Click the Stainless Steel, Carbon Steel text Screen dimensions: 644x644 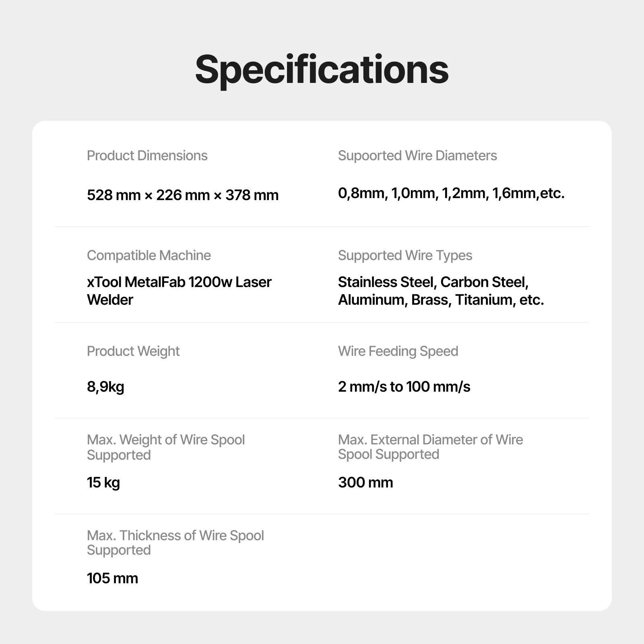[433, 282]
